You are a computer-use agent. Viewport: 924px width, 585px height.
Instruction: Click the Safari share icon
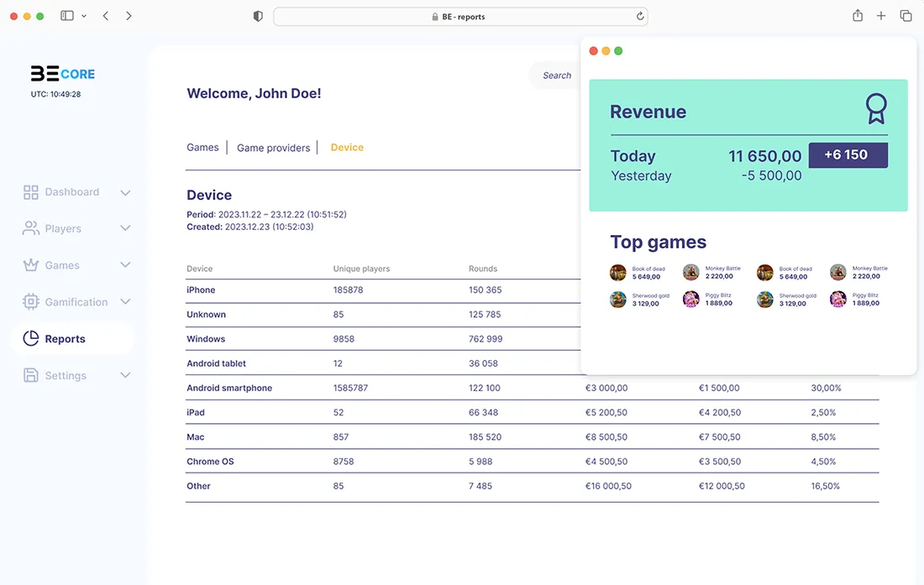click(x=858, y=16)
